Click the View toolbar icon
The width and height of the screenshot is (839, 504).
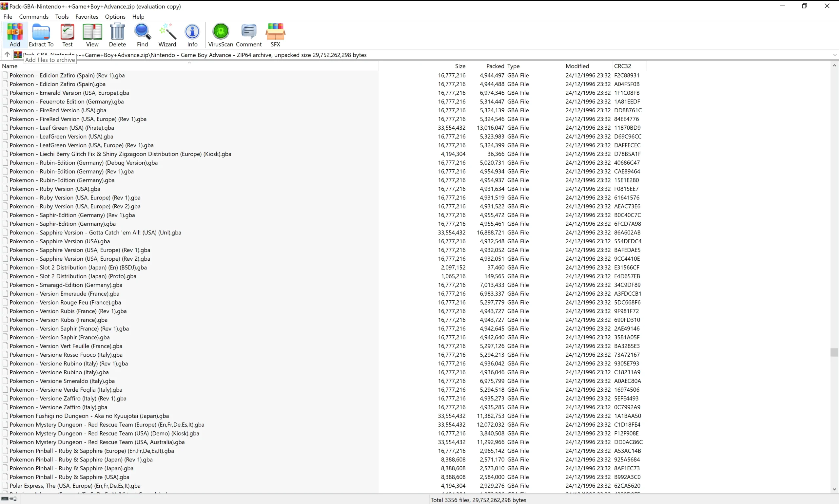(92, 35)
